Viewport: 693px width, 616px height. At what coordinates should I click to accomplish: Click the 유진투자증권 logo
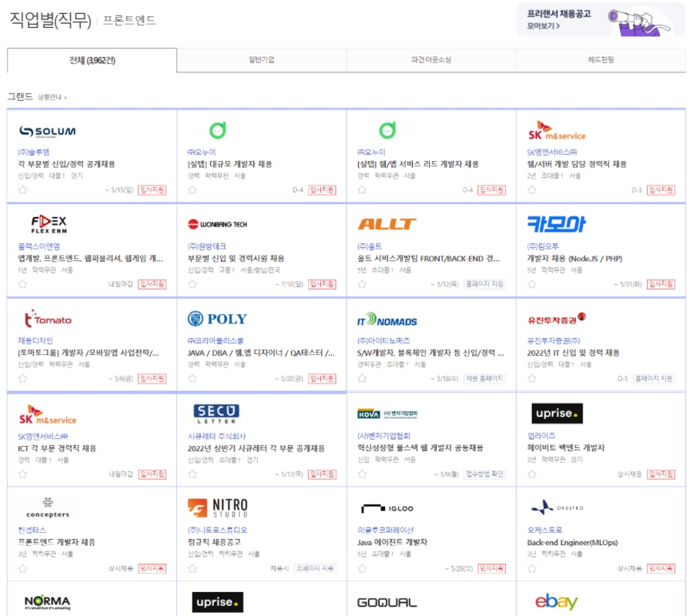pos(557,319)
